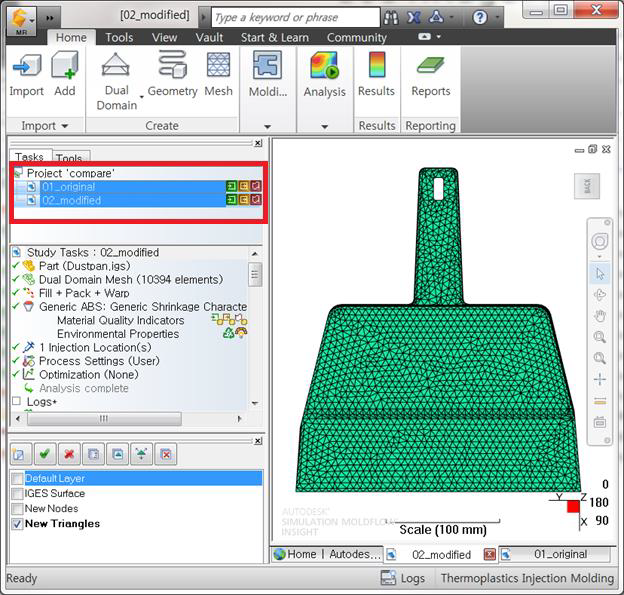This screenshot has width=624, height=595.
Task: Click the Center plus tool in navigation bar
Action: click(x=600, y=379)
